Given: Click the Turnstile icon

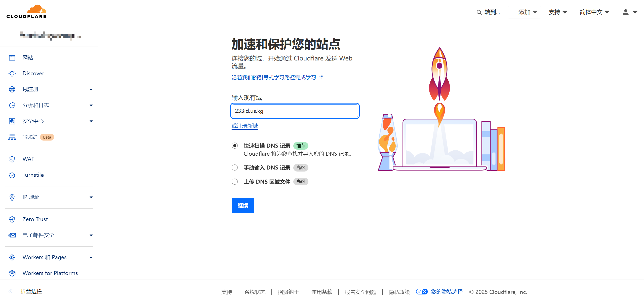Looking at the screenshot, I should pos(12,175).
